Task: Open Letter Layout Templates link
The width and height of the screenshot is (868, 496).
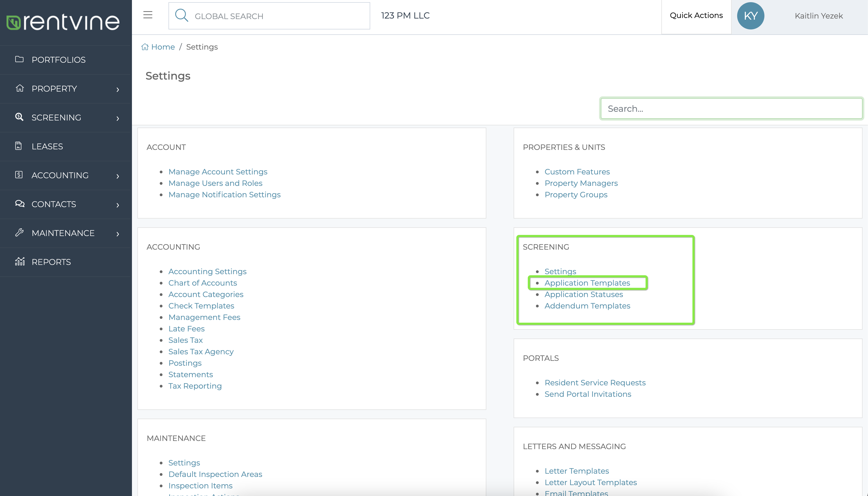Action: pyautogui.click(x=590, y=482)
